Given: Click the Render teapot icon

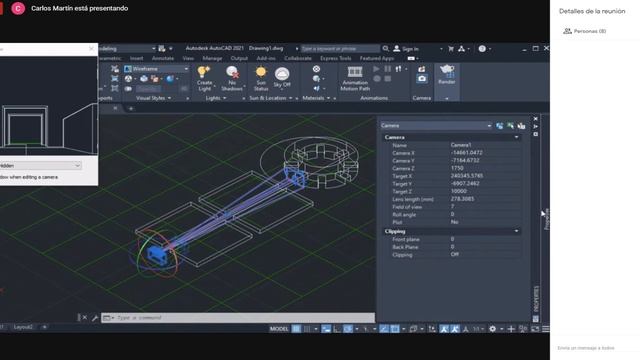Looking at the screenshot, I should pos(447,71).
